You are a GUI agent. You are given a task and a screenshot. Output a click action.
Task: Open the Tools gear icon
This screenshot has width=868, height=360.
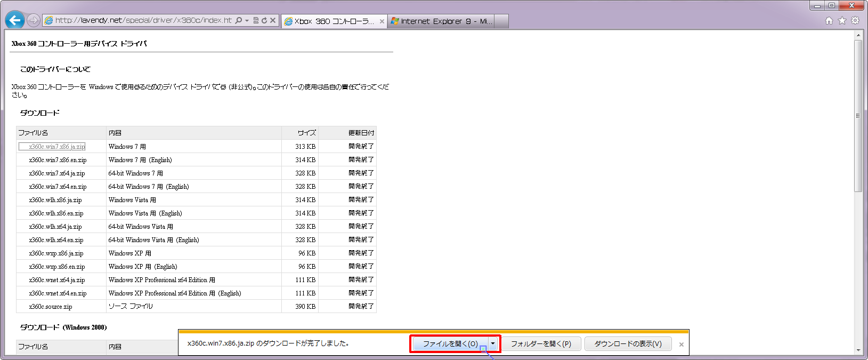(x=855, y=20)
